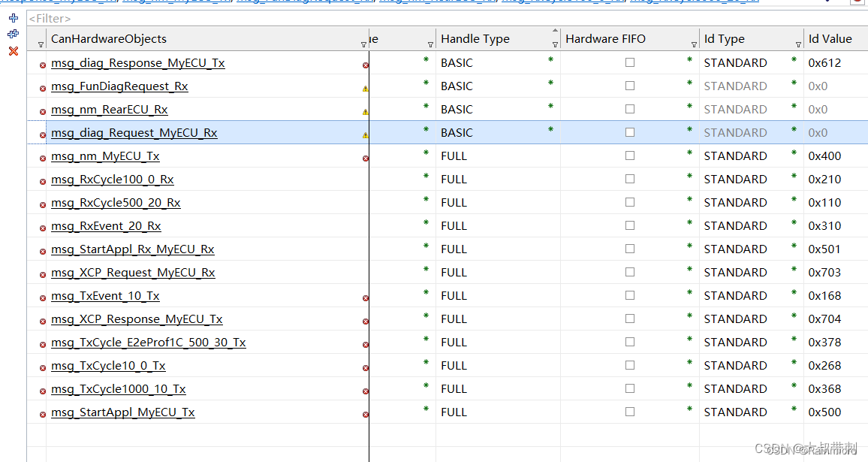Open filter funnel beside Hardware FIFO header
868x462 pixels.
[695, 44]
